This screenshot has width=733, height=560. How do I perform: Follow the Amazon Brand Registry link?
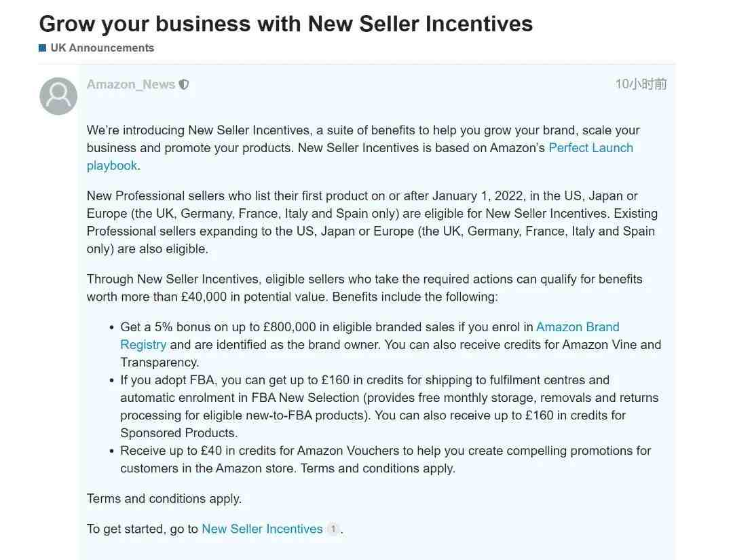(577, 327)
